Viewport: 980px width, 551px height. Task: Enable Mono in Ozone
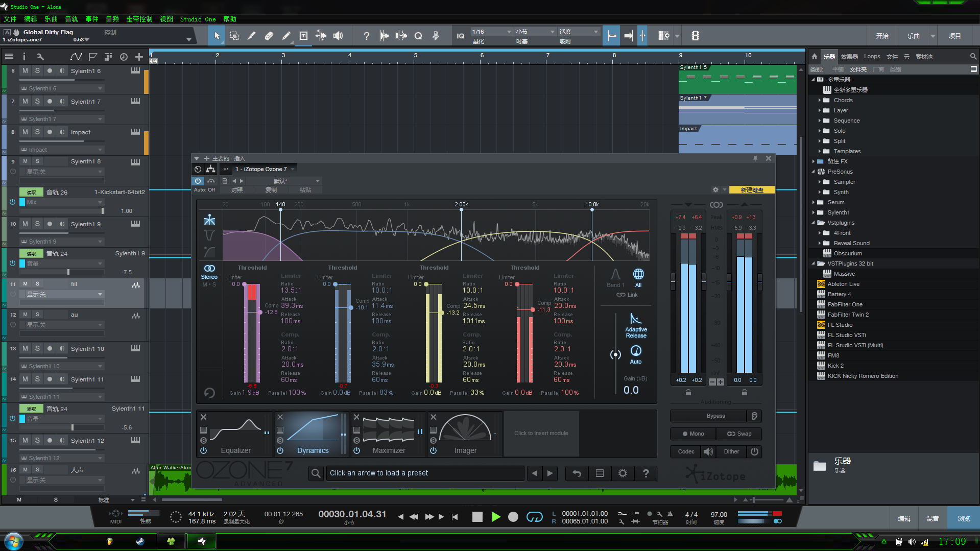click(x=693, y=434)
